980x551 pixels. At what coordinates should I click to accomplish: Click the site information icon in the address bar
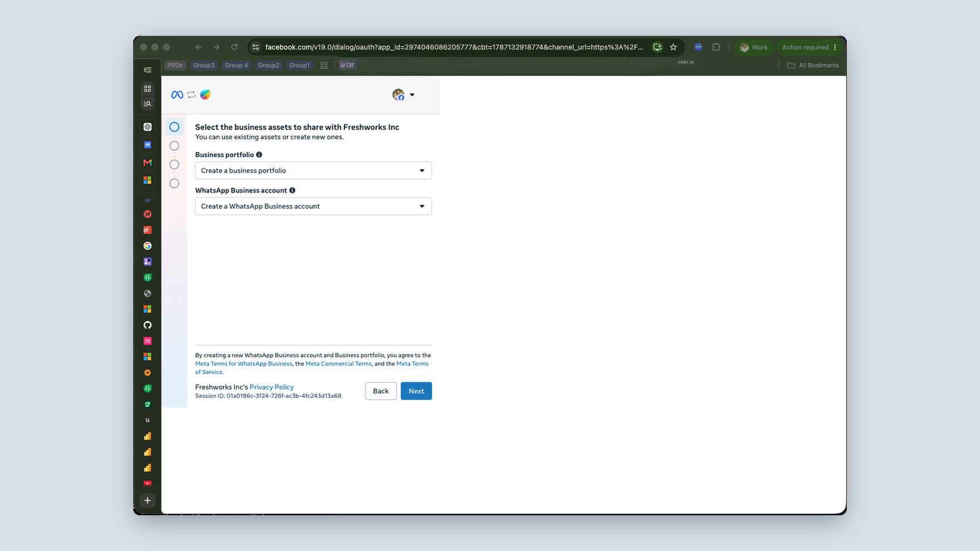[256, 47]
